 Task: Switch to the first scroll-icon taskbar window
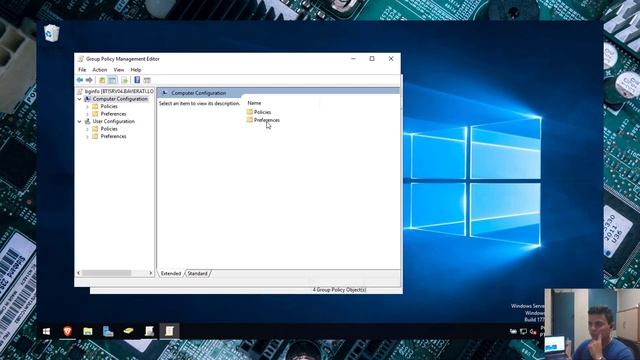(x=149, y=331)
